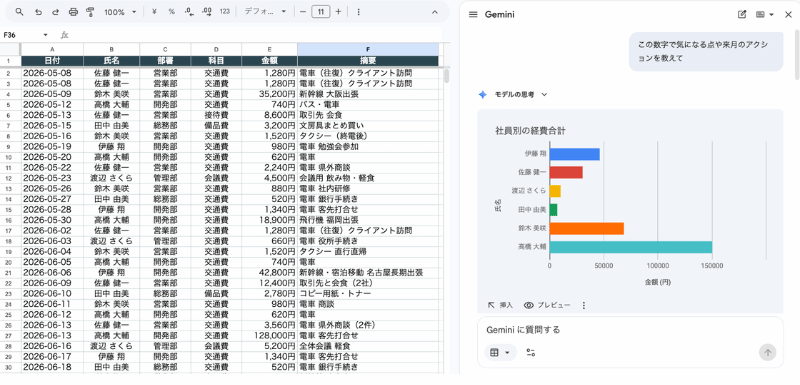Click the font size field 11
This screenshot has height=385, width=800.
(320, 12)
